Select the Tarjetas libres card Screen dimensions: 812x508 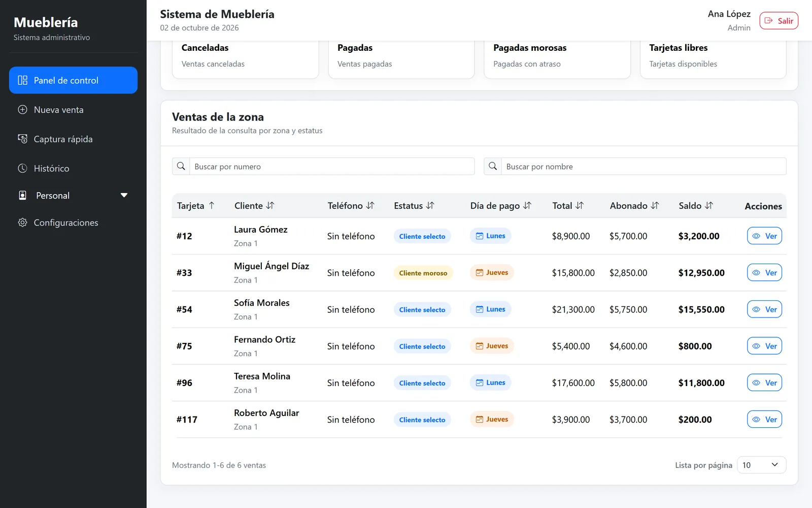[x=713, y=59]
